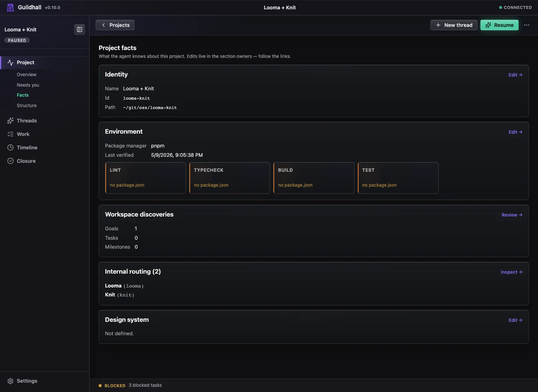Select Structure sub-item

pos(27,106)
